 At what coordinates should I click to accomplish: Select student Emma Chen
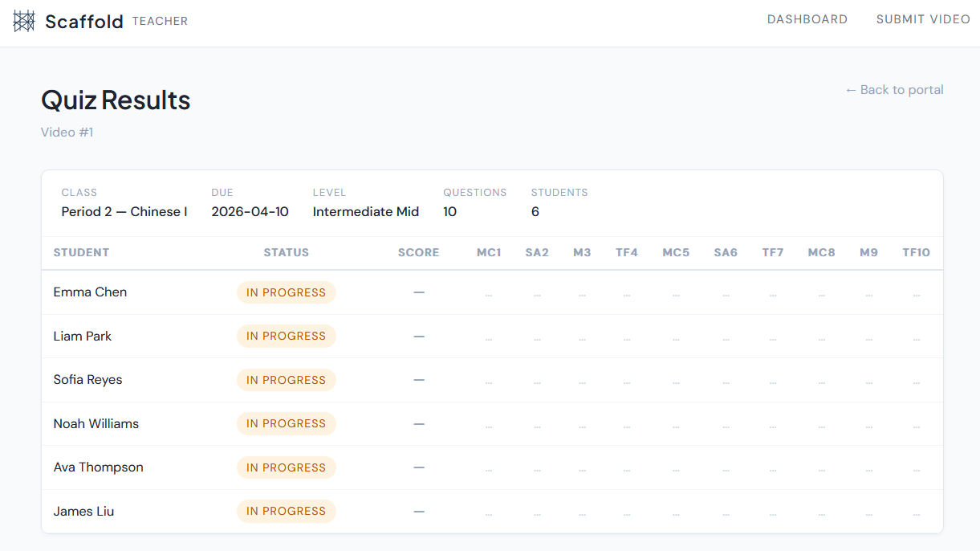pos(90,292)
